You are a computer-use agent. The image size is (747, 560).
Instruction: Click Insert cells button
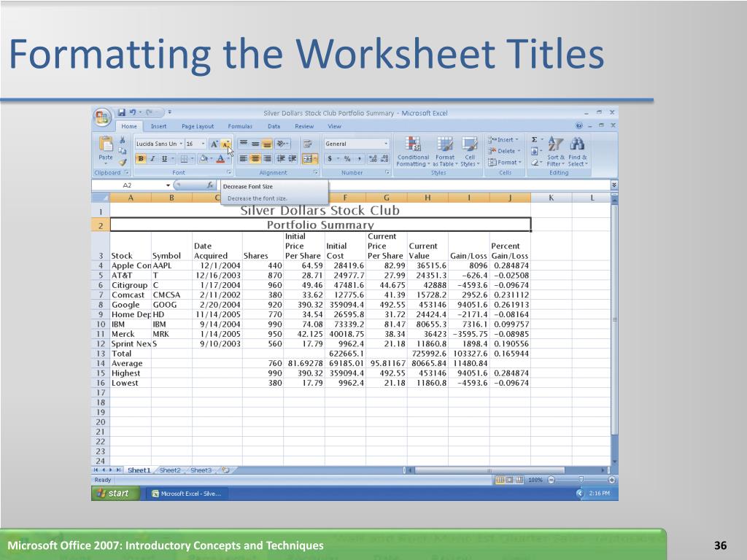[503, 139]
